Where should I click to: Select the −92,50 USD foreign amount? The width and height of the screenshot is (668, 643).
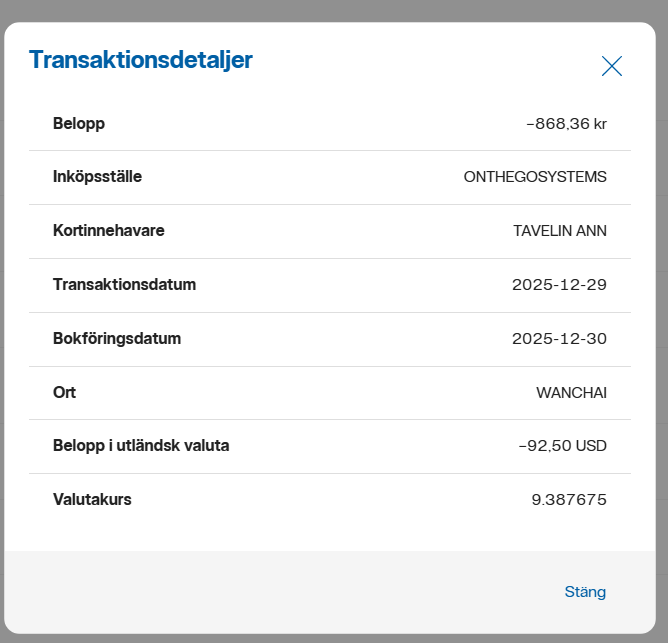pos(563,446)
